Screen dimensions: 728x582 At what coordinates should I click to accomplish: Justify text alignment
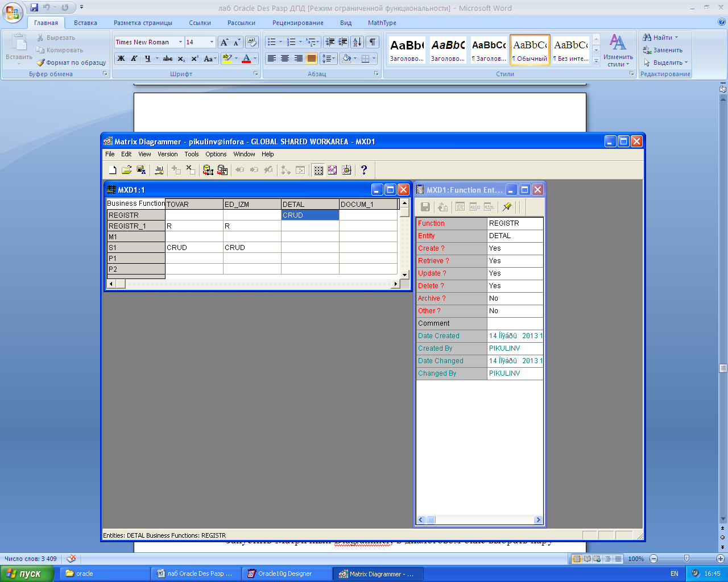coord(311,59)
